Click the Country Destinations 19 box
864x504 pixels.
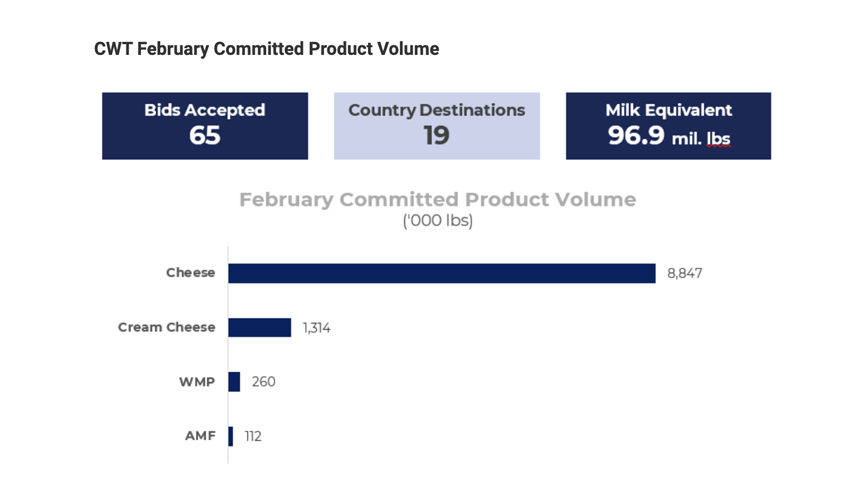coord(437,126)
